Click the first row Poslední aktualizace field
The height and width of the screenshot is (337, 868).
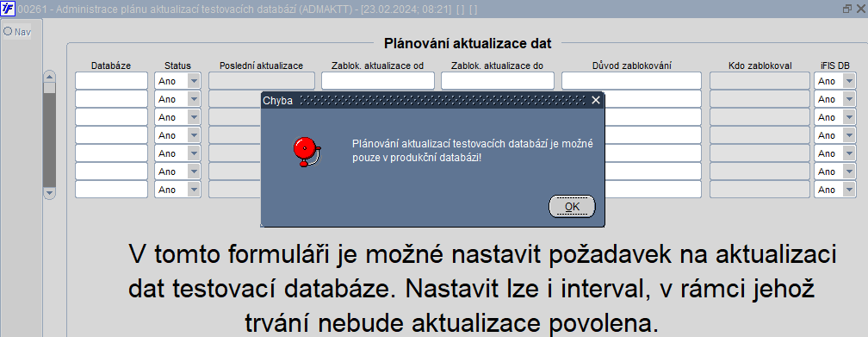coord(261,81)
